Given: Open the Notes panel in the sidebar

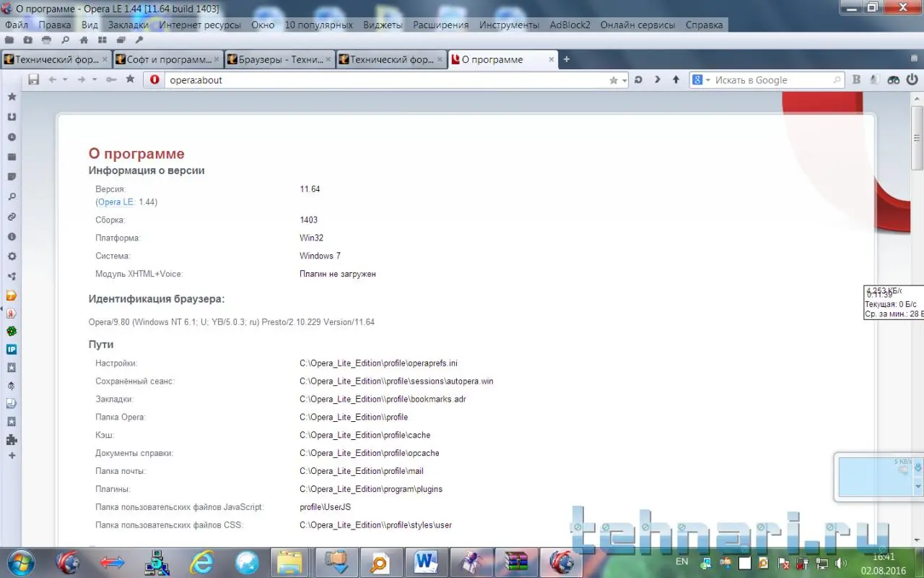Looking at the screenshot, I should [12, 177].
